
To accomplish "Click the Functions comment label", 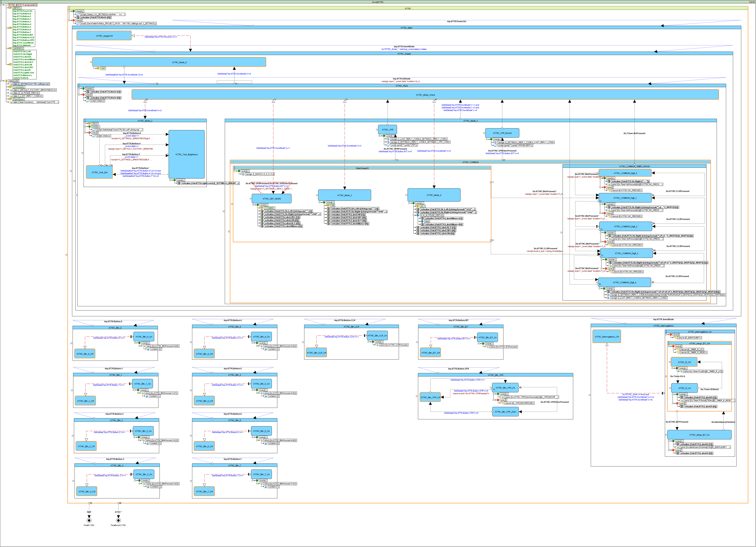I will 19,99.
